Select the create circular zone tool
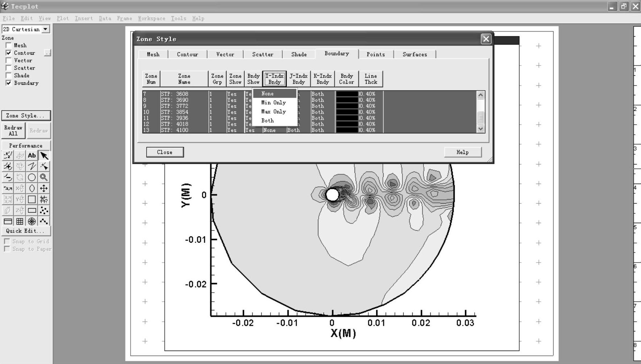641x364 pixels. tap(32, 221)
